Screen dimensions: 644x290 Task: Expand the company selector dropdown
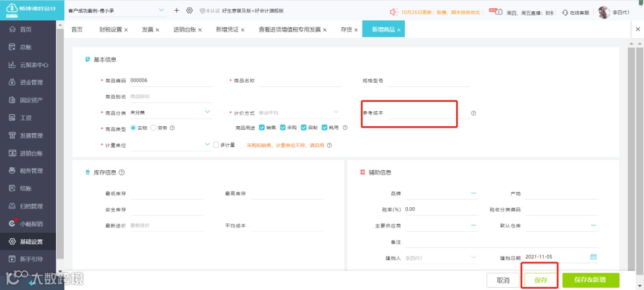click(161, 10)
